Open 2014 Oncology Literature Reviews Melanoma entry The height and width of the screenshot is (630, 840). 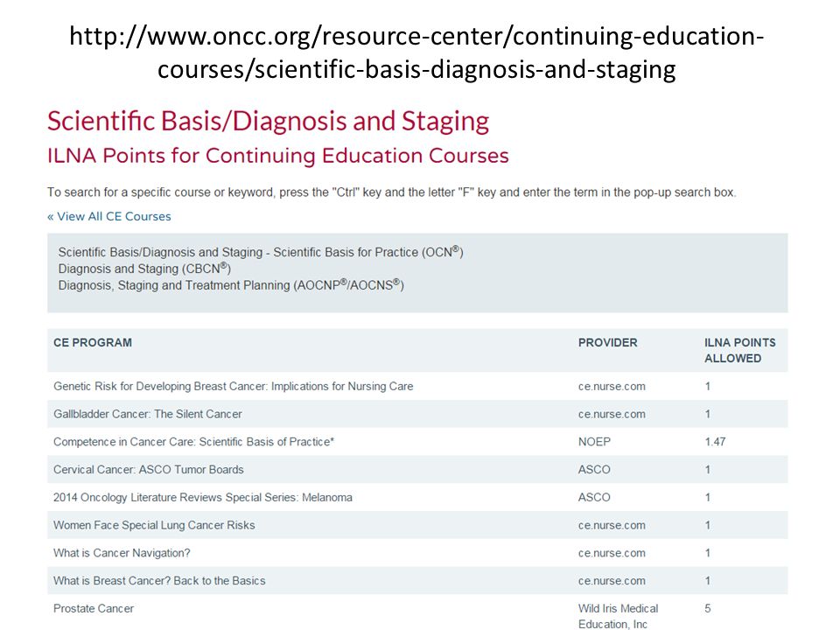pyautogui.click(x=202, y=498)
